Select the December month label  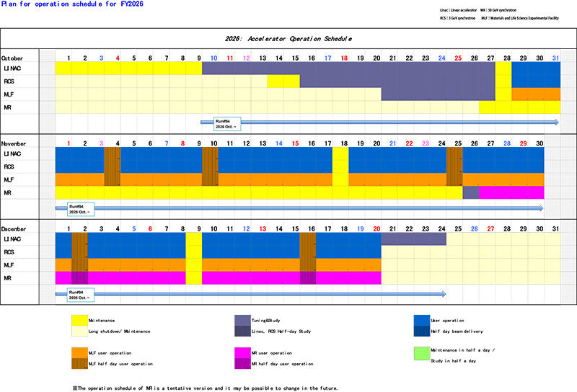pos(13,228)
